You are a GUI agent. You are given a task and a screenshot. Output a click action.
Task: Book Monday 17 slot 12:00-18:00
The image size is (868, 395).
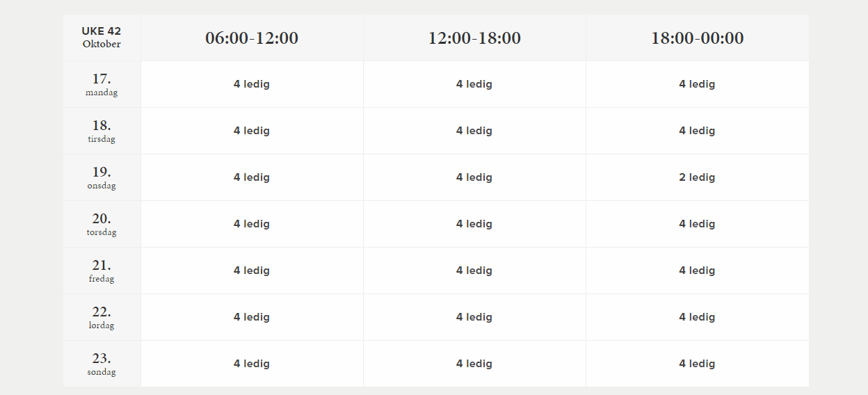point(474,84)
